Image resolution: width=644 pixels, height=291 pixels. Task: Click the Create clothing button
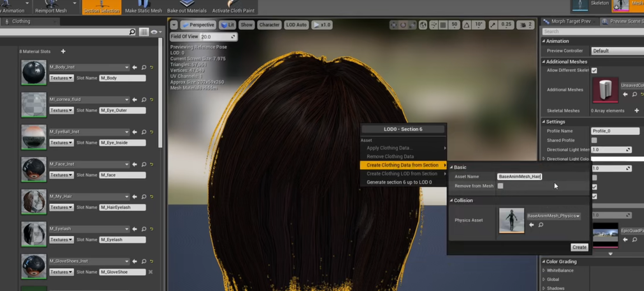[579, 247]
